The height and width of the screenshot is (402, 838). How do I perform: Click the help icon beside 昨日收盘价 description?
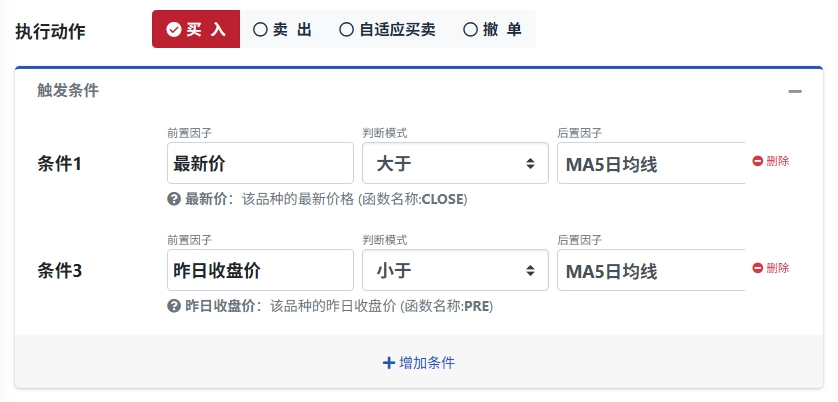click(174, 306)
